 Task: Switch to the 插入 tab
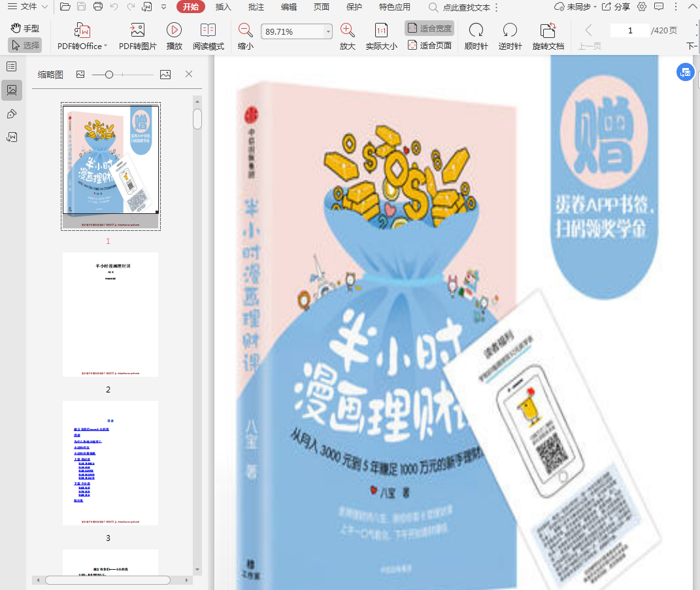point(224,7)
